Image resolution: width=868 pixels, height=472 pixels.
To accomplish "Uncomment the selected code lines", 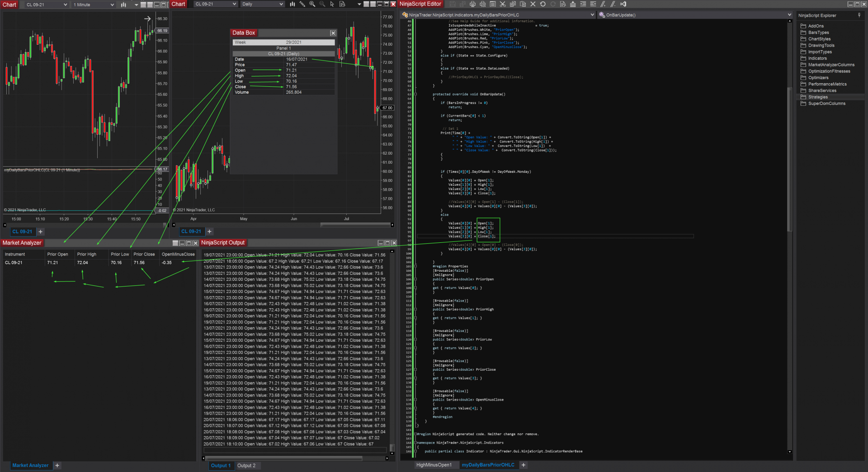I will point(613,4).
